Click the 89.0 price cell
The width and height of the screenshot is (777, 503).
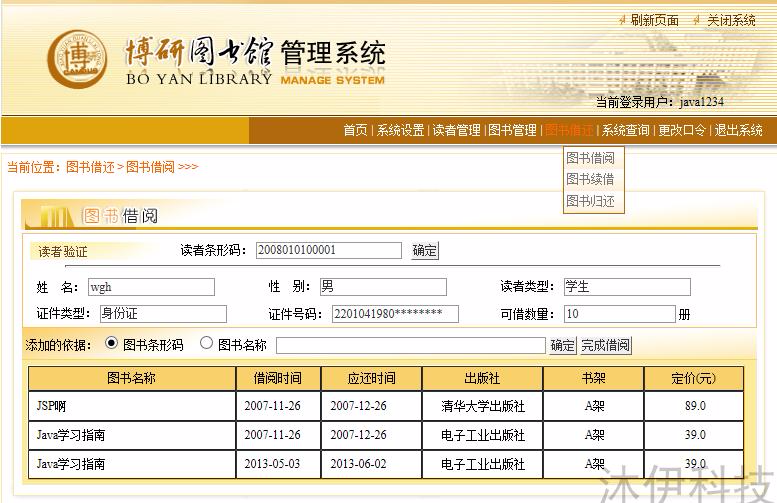pos(694,406)
